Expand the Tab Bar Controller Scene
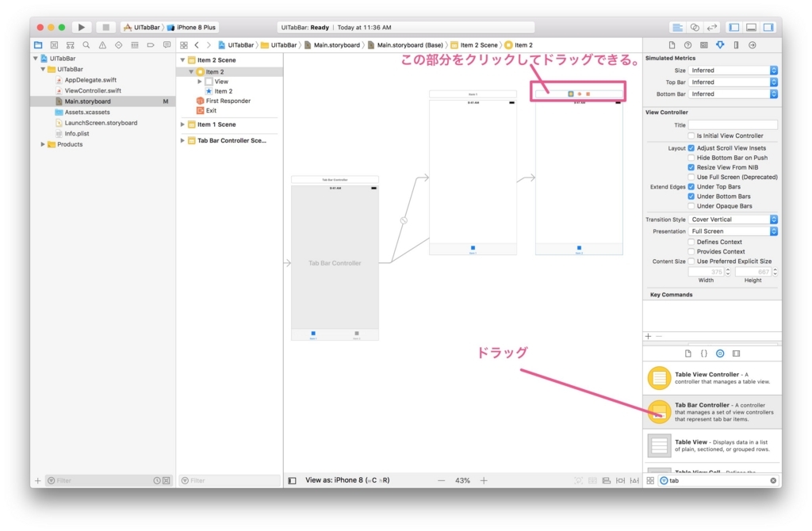This screenshot has width=812, height=531. 182,141
